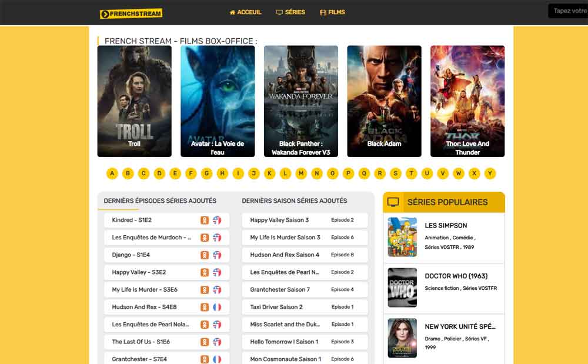Select the letter Y circle
Image resolution: width=588 pixels, height=364 pixels.
point(490,173)
